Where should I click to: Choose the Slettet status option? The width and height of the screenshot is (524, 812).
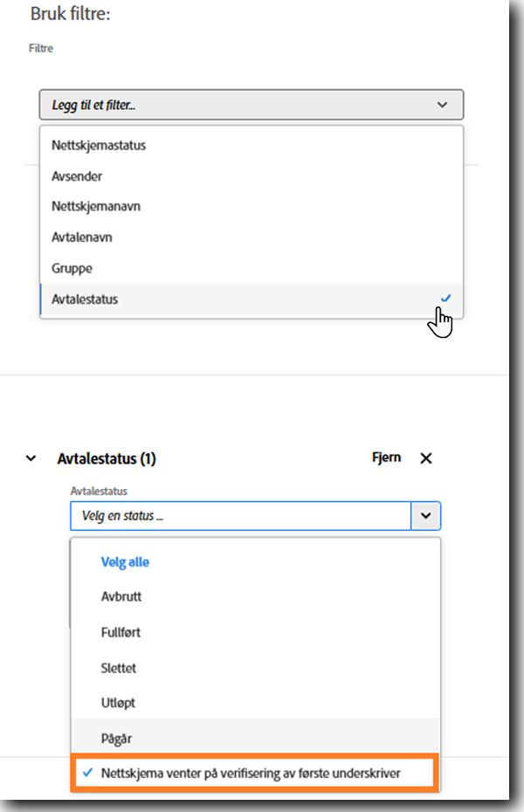(255, 668)
